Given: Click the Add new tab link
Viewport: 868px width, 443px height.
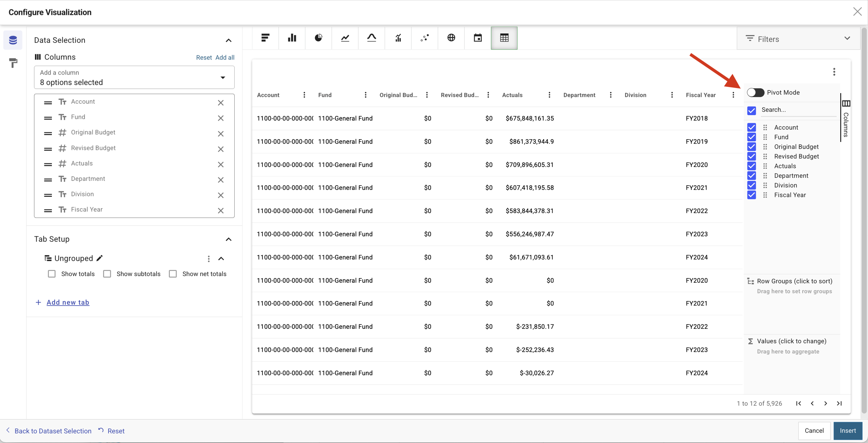Looking at the screenshot, I should tap(68, 302).
